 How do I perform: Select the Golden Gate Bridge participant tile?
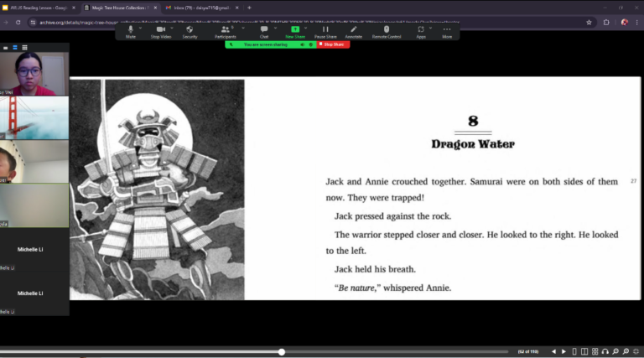(34, 118)
